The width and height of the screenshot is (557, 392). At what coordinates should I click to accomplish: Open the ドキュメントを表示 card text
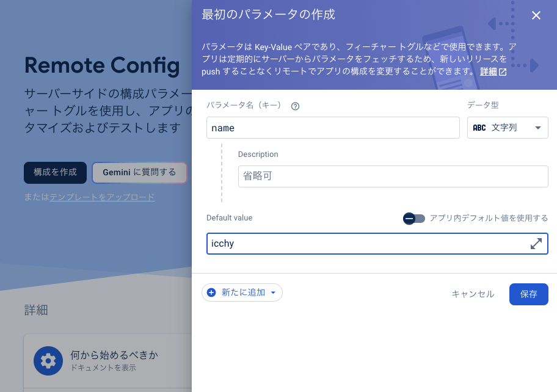coord(103,368)
